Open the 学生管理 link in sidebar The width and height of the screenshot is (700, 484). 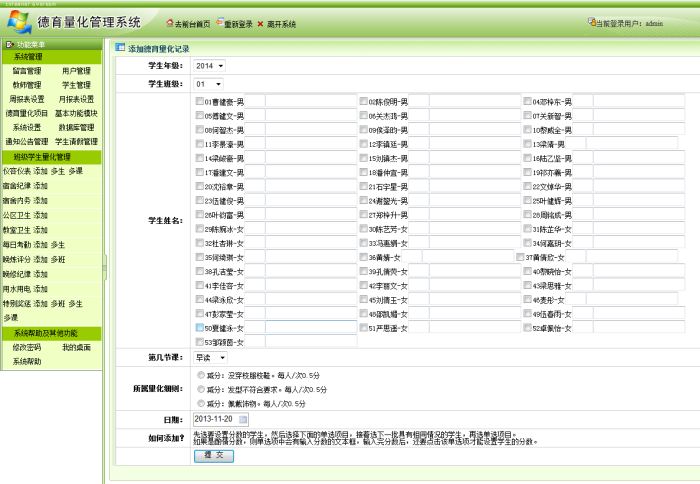76,85
